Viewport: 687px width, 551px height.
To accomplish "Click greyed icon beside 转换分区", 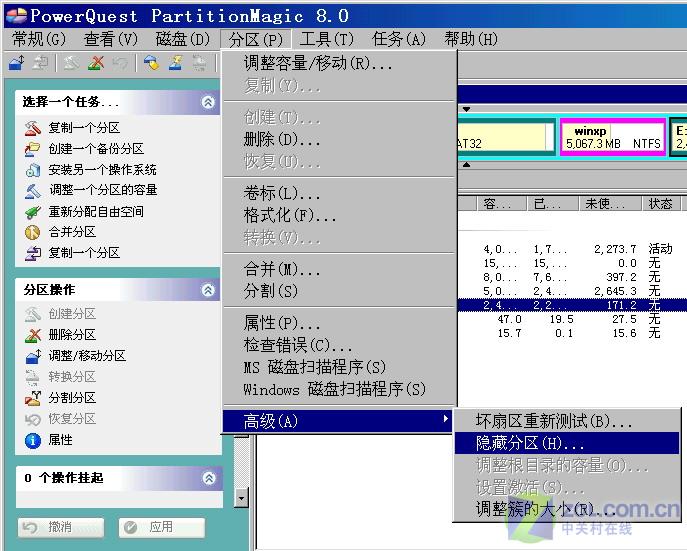I will pyautogui.click(x=32, y=377).
